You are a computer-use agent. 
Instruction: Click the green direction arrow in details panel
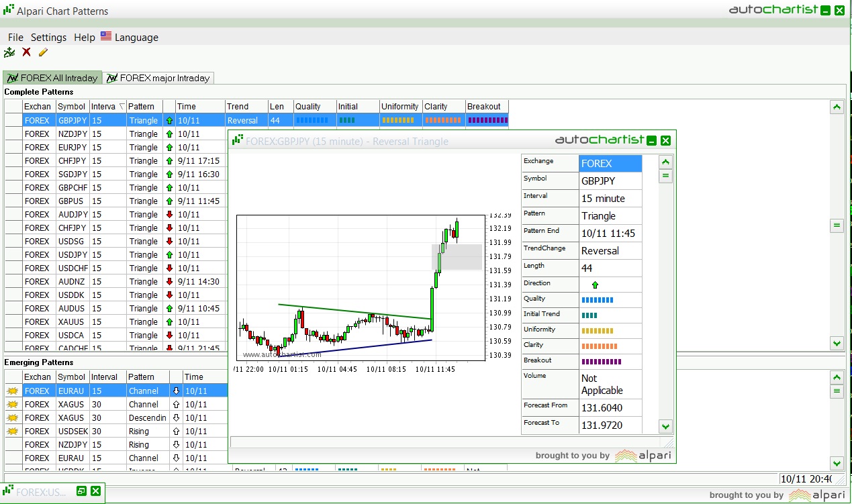coord(595,285)
